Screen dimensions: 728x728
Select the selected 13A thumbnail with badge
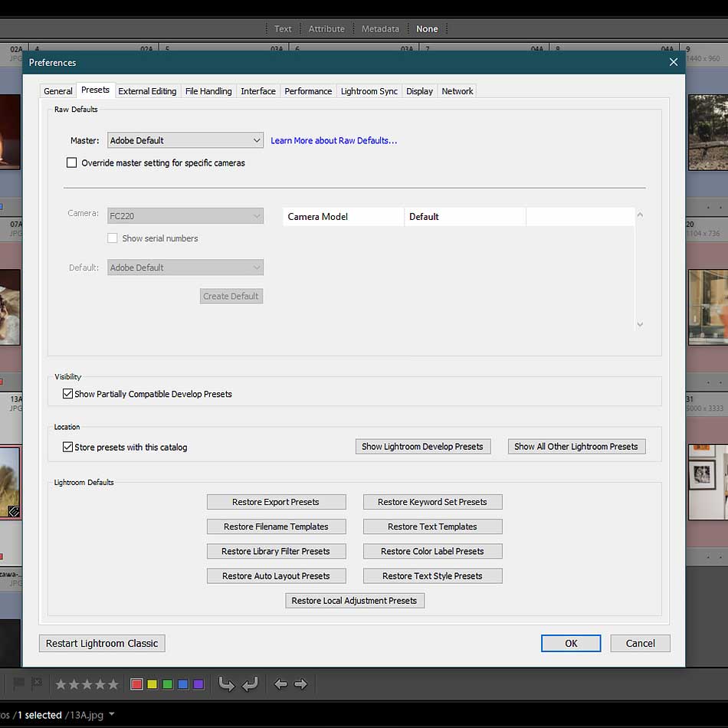pyautogui.click(x=10, y=482)
